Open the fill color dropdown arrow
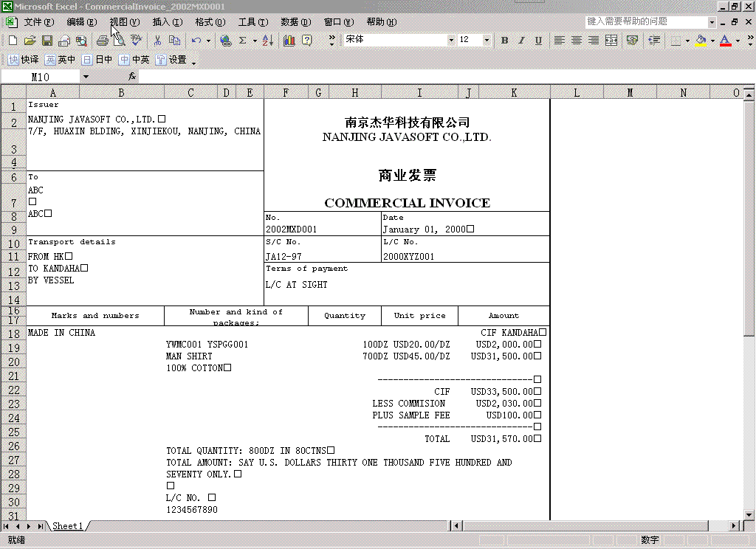 (x=712, y=41)
